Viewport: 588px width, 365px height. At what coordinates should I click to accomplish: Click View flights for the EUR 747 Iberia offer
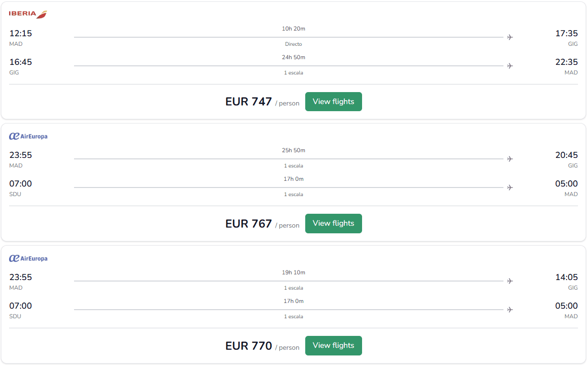(333, 102)
